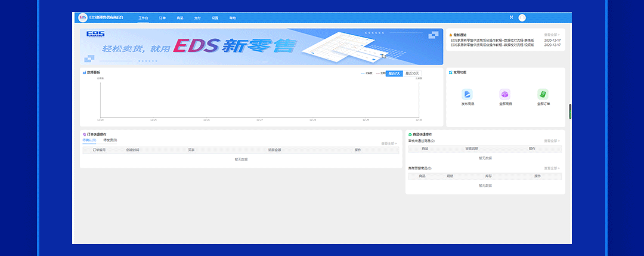Screen dimensions: 644x256
Task: Click 查看全部 in 订单快捷操作 panel
Action: coord(389,143)
